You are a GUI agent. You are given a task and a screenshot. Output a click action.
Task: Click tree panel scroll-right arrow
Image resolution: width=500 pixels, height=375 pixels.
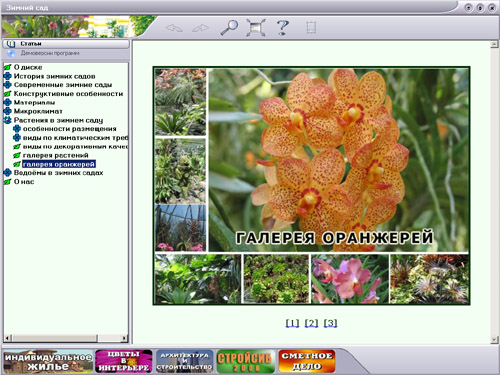point(124,338)
